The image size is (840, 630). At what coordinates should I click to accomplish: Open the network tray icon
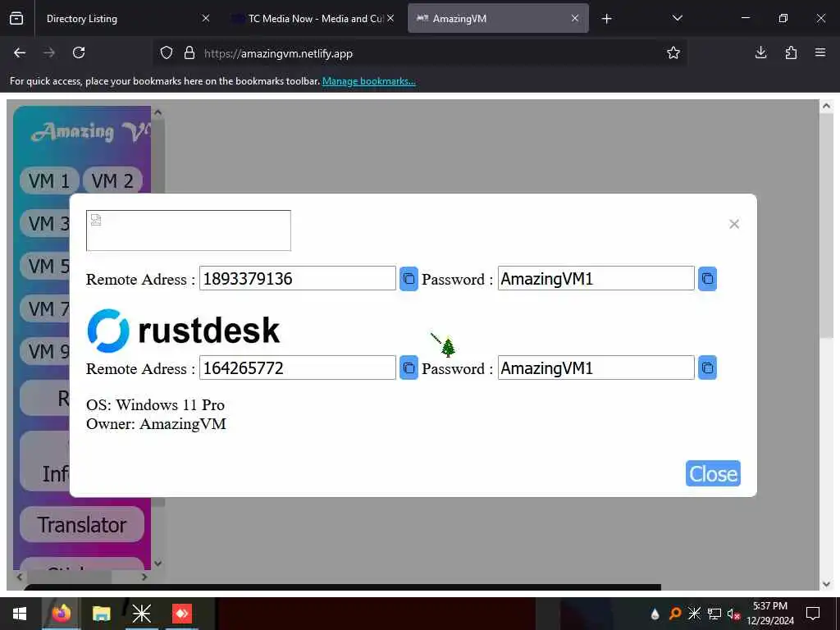(x=714, y=614)
